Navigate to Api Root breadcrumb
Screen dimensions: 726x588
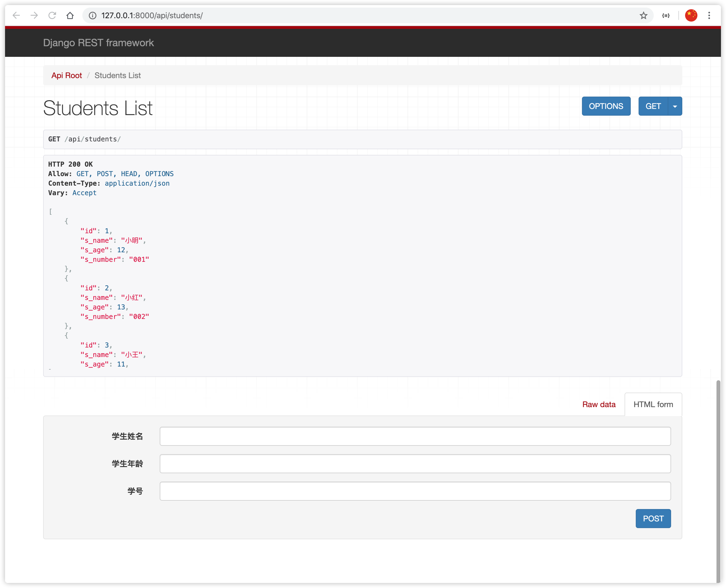[x=67, y=76]
